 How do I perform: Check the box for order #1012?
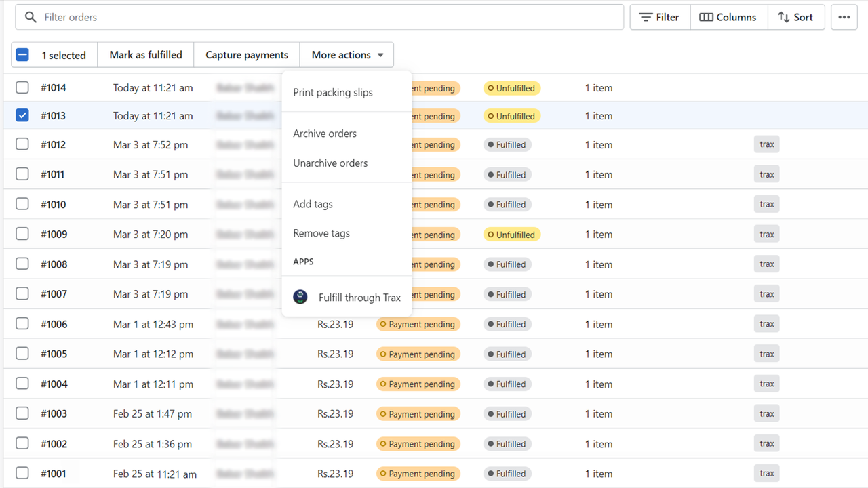22,144
